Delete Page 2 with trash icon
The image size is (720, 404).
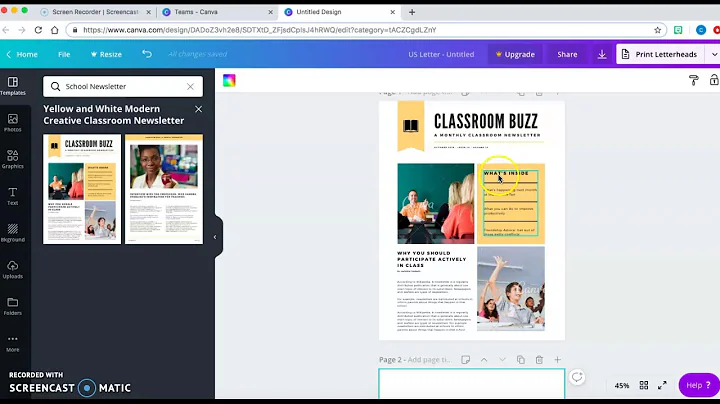tap(539, 359)
